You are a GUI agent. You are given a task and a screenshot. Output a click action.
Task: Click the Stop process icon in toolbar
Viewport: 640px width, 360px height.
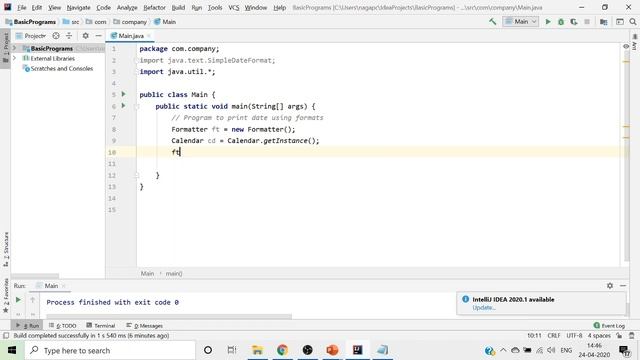click(587, 22)
